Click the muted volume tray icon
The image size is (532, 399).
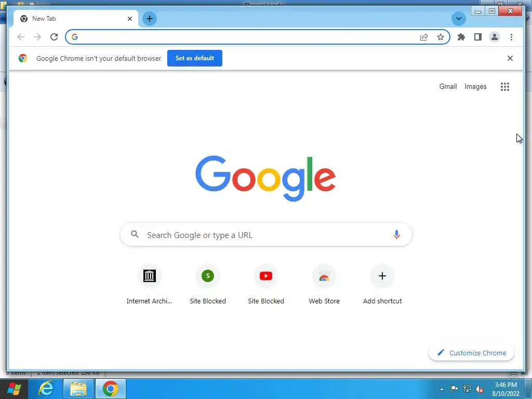[480, 389]
